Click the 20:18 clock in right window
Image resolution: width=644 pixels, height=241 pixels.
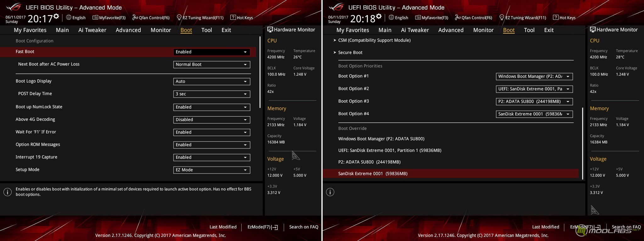coord(363,19)
